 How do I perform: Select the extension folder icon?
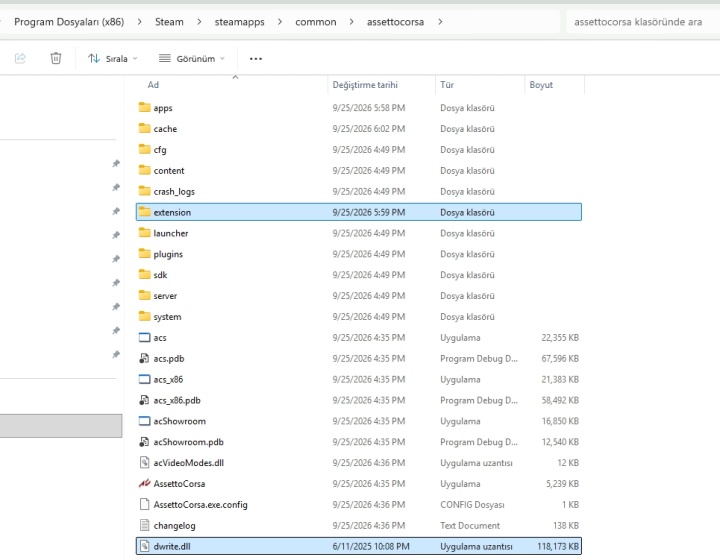coord(145,212)
